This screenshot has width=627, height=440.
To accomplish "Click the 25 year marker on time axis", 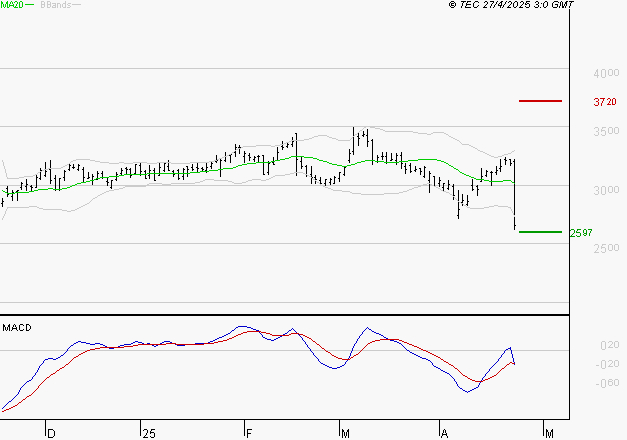I will (x=149, y=434).
